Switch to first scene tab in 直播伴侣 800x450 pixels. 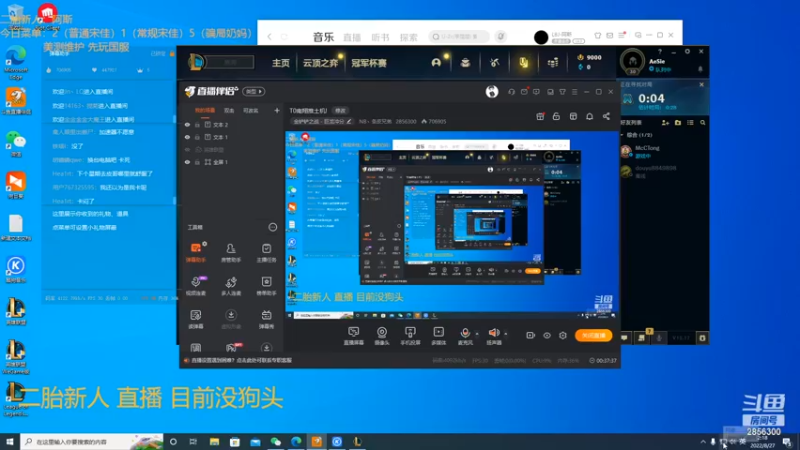click(x=205, y=111)
